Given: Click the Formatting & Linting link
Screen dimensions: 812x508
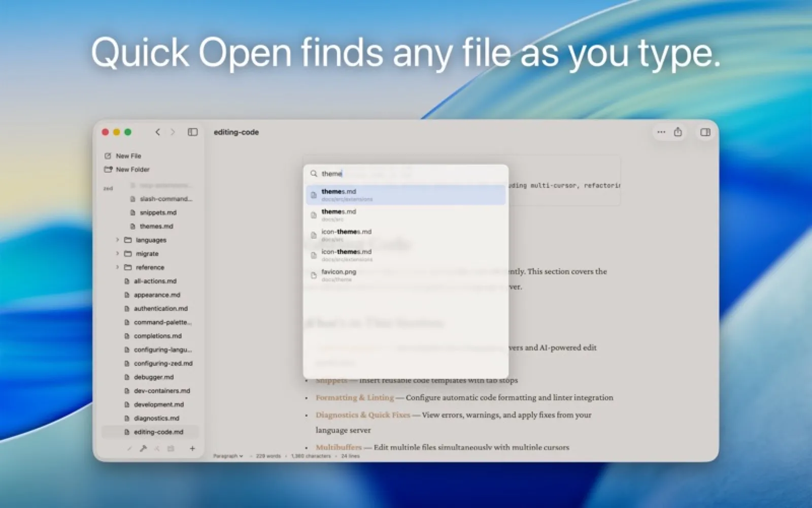Looking at the screenshot, I should point(355,398).
